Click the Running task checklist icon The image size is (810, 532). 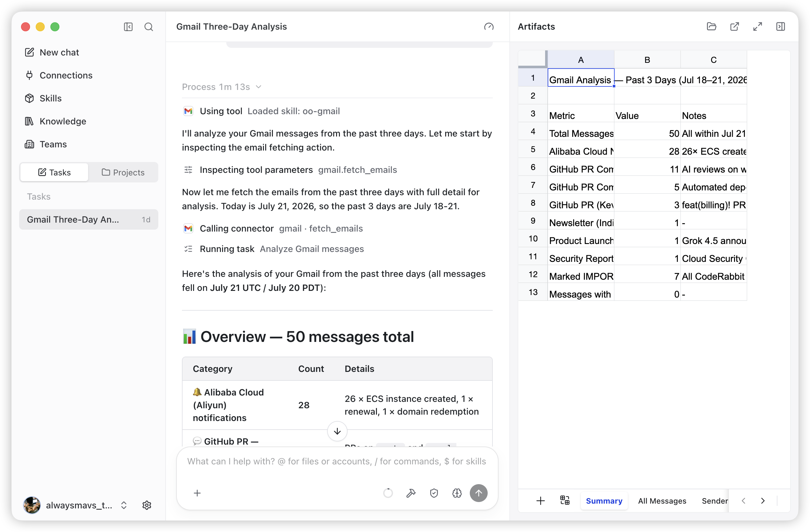pos(188,249)
